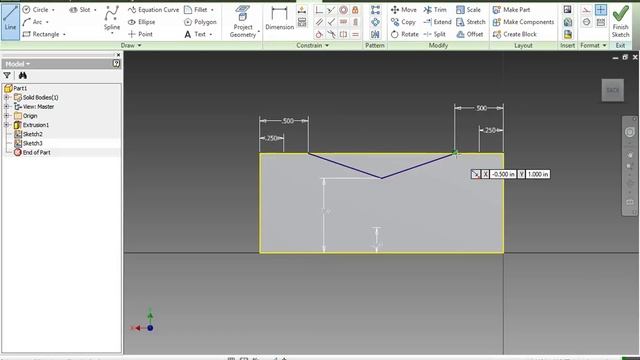640x360 pixels.
Task: Expand the Origin folder node
Action: 7,116
